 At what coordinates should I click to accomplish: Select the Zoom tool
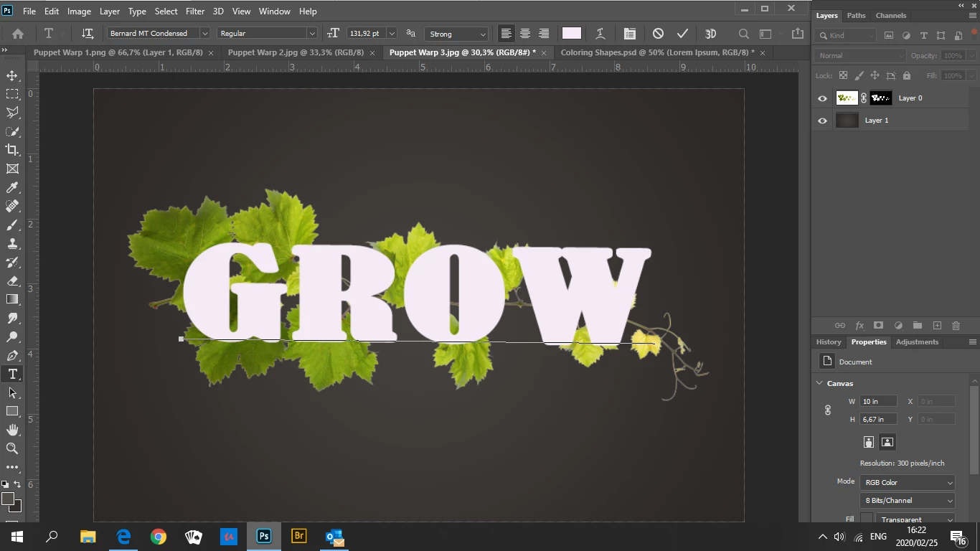pos(12,448)
